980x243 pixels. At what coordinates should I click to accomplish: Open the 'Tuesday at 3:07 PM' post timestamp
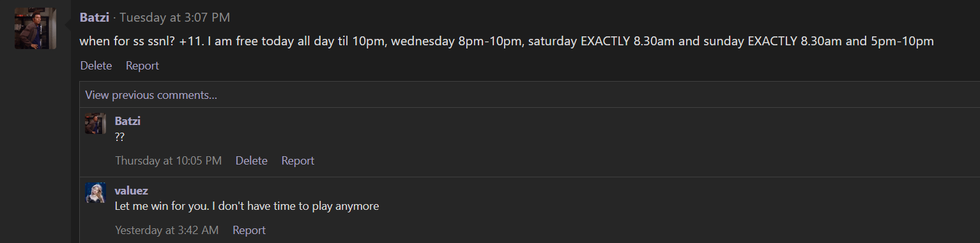[175, 17]
